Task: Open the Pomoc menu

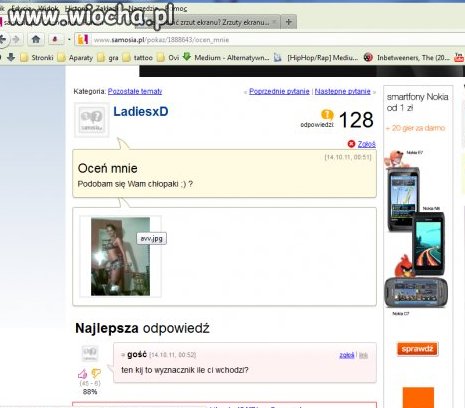Action: 176,8
